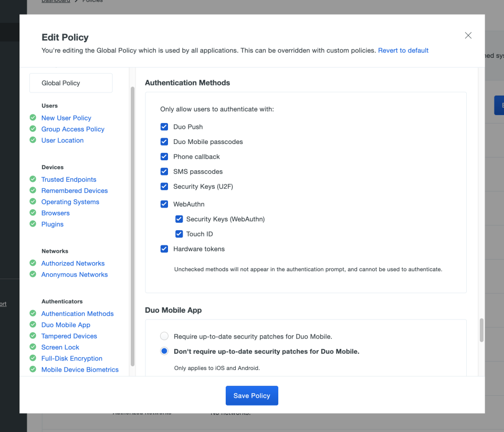This screenshot has height=432, width=504.
Task: Click green check icon beside Screen Lock
Action: click(33, 347)
